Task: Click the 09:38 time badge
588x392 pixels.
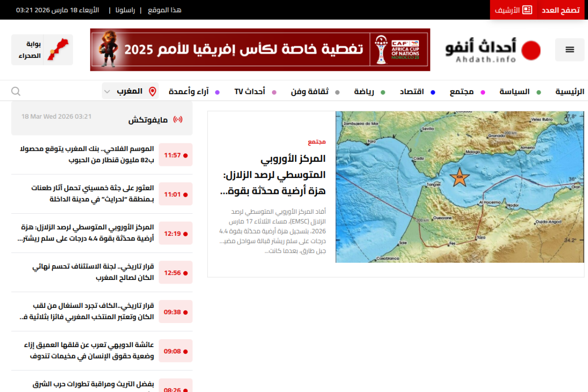Action: coord(175,312)
